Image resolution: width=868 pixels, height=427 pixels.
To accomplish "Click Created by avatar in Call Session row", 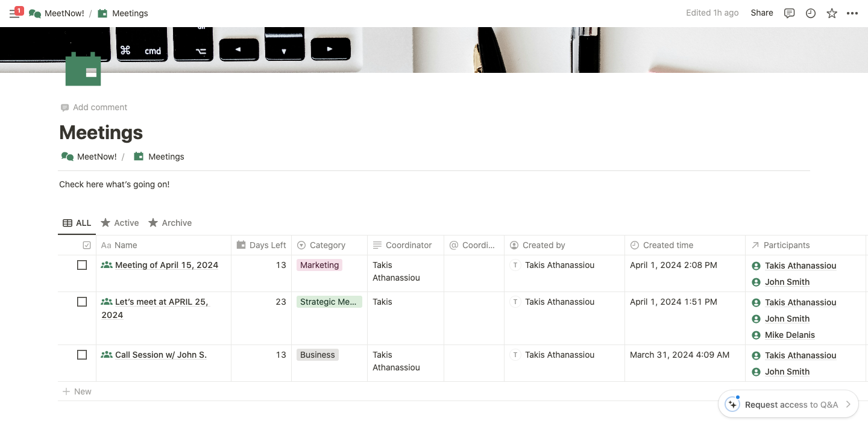I will pyautogui.click(x=515, y=355).
